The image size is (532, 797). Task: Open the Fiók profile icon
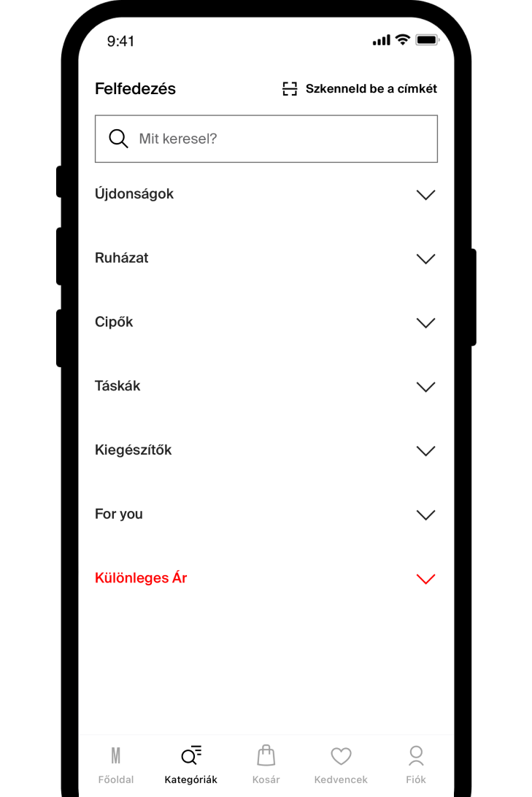[x=416, y=755]
